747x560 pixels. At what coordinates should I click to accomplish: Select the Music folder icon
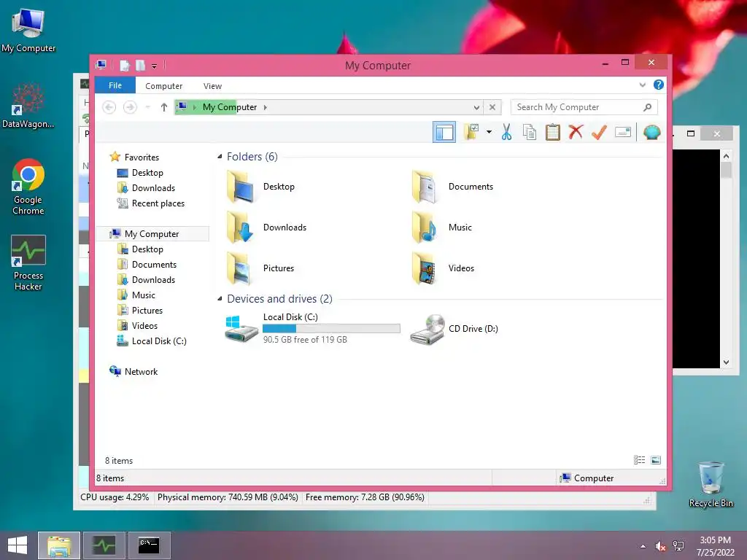coord(424,227)
